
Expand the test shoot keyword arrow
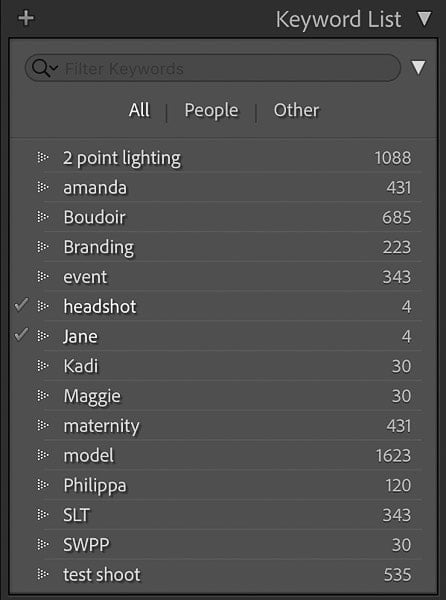click(43, 574)
